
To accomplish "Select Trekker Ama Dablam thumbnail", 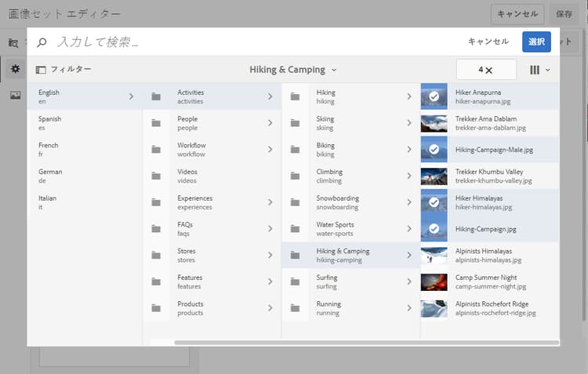I will [x=434, y=123].
